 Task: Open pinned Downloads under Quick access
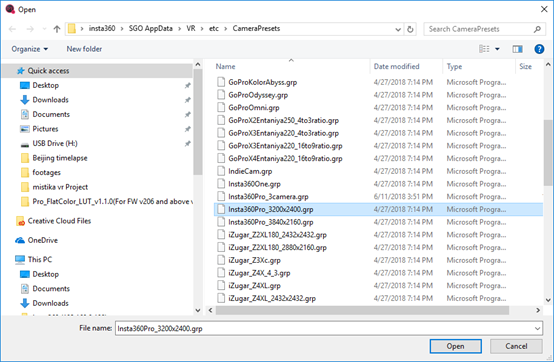51,100
